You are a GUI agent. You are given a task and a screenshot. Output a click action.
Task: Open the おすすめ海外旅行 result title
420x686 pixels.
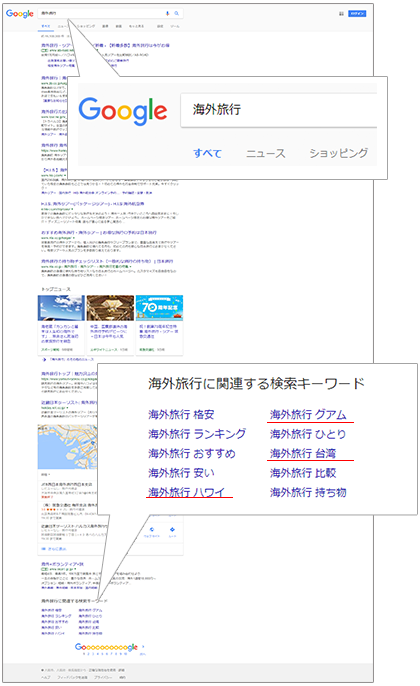(x=99, y=232)
